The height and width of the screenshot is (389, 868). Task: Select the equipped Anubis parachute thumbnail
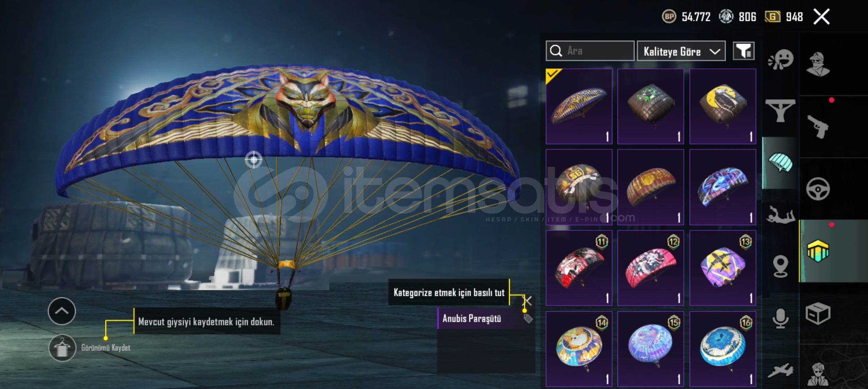coord(579,106)
